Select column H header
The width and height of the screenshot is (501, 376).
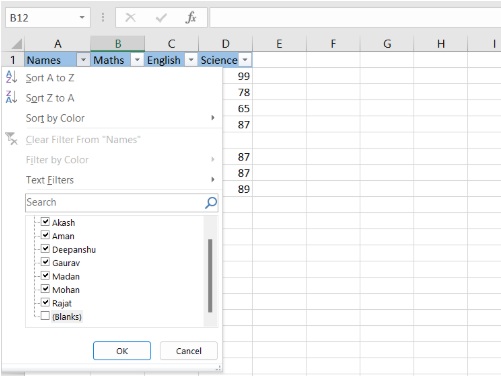coord(441,44)
